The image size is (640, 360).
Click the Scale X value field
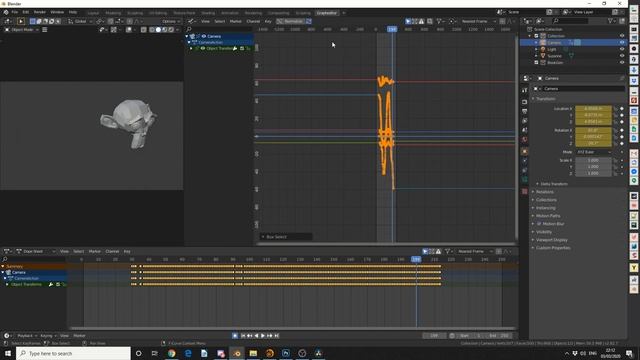[593, 160]
